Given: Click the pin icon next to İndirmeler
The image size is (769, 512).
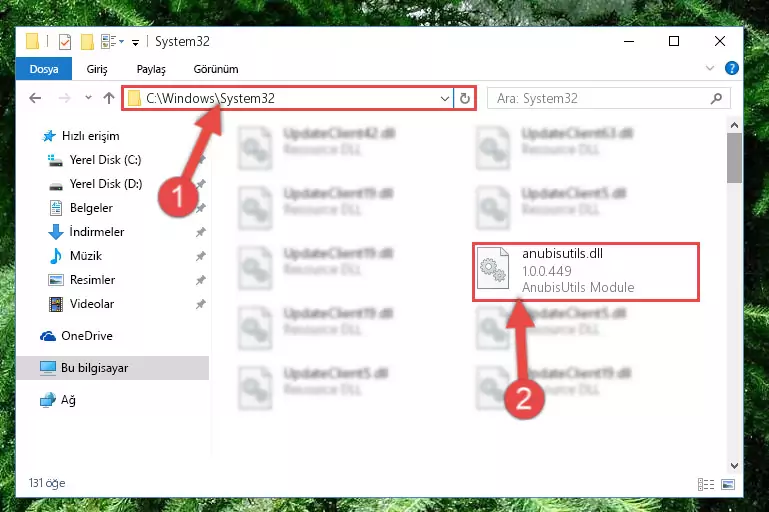Looking at the screenshot, I should point(201,232).
